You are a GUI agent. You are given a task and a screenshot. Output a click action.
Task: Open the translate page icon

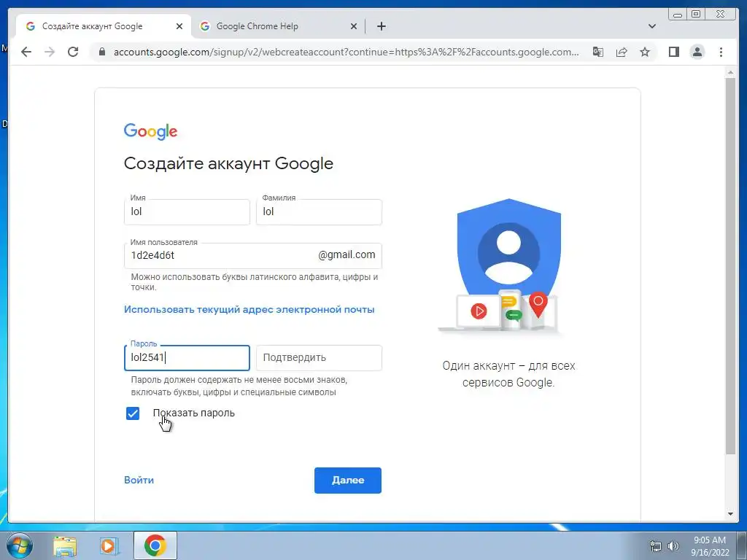click(x=598, y=52)
